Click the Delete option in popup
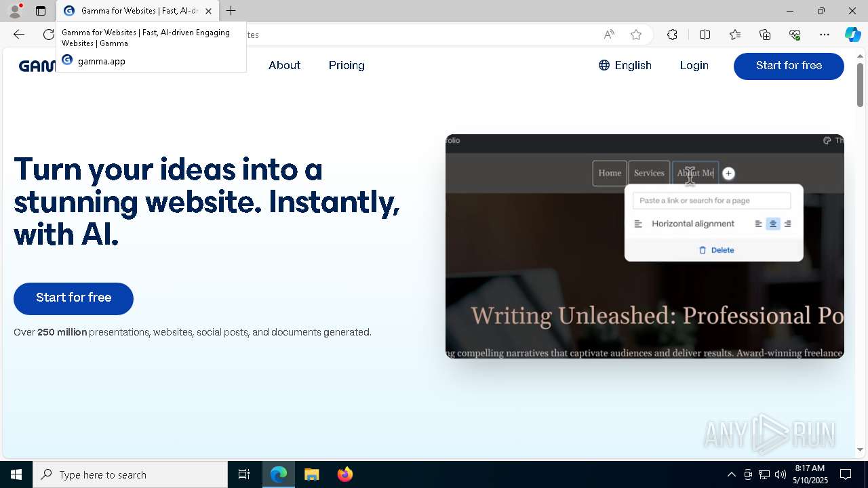 (x=716, y=250)
